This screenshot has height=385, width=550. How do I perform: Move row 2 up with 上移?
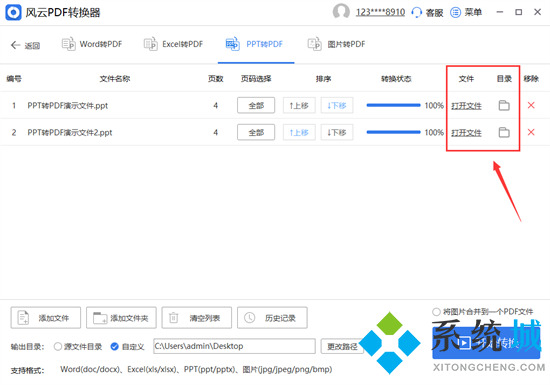(299, 132)
